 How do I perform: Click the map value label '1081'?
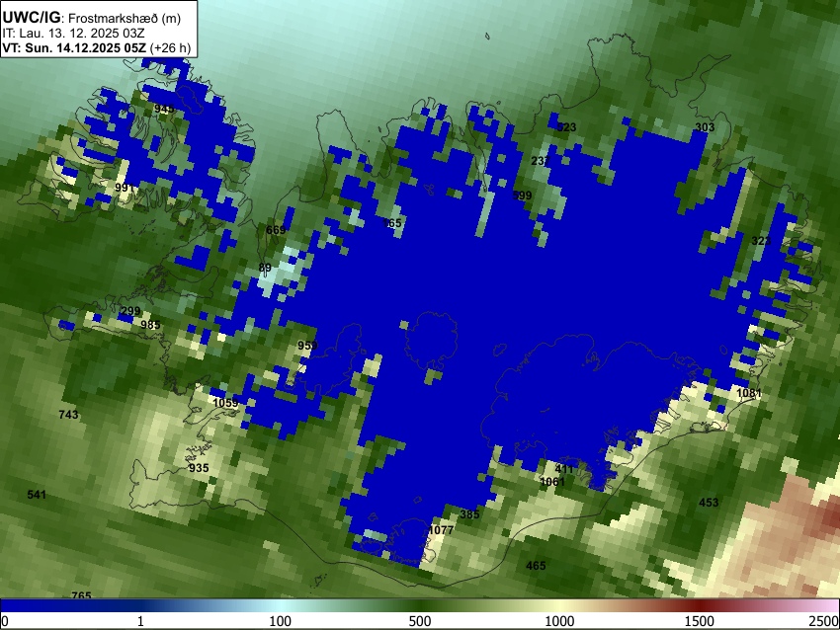pos(749,393)
